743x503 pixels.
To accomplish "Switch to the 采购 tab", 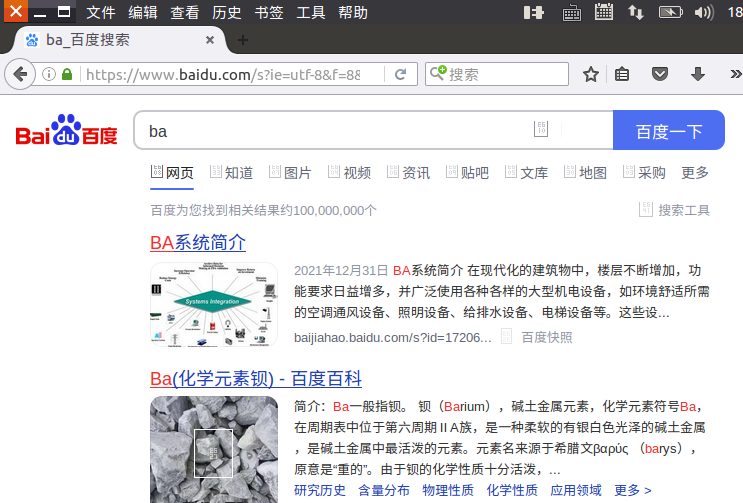I will pyautogui.click(x=644, y=173).
